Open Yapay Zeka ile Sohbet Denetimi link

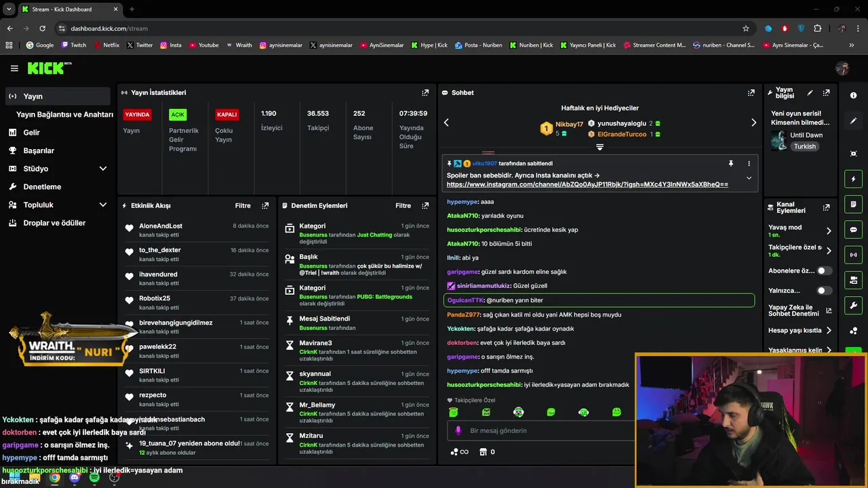click(x=800, y=310)
